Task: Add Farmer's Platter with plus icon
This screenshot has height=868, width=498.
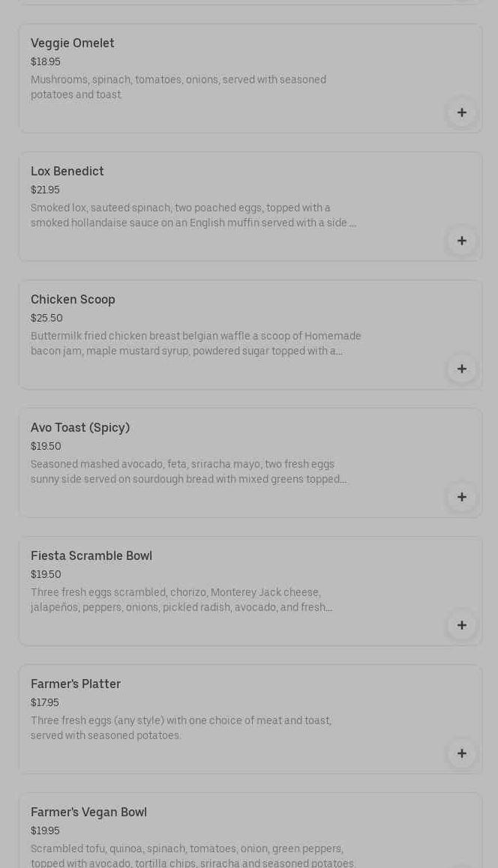Action: pyautogui.click(x=462, y=753)
